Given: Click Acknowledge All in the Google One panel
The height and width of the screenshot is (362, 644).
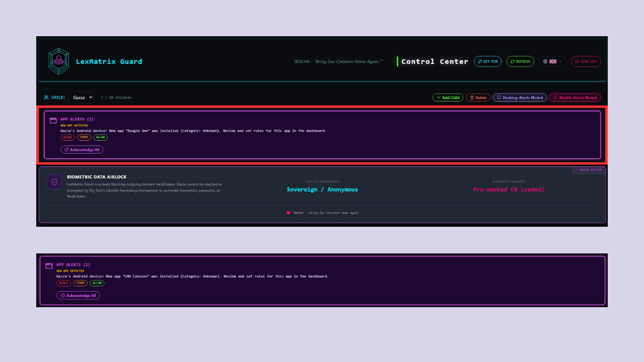Looking at the screenshot, I should tap(82, 149).
